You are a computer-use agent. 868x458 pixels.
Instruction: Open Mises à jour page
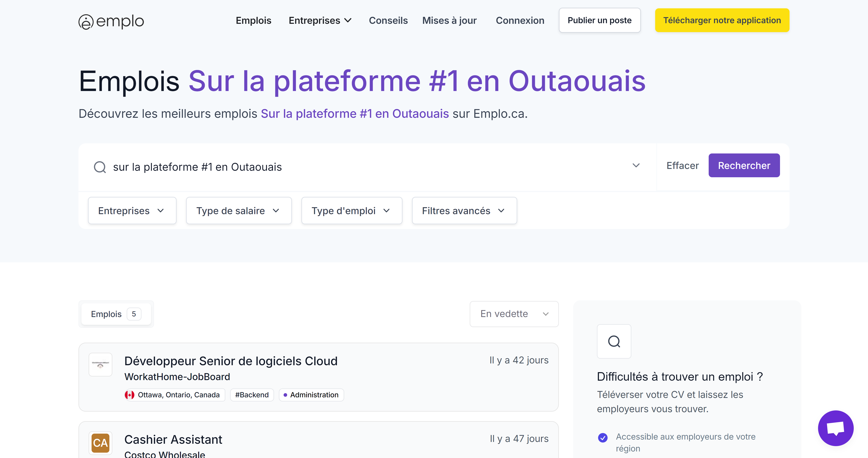click(449, 21)
